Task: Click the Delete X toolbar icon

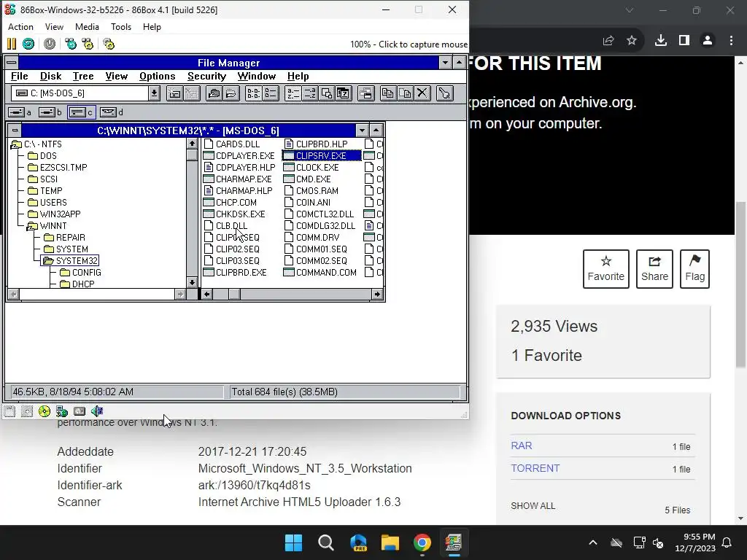Action: (x=422, y=93)
